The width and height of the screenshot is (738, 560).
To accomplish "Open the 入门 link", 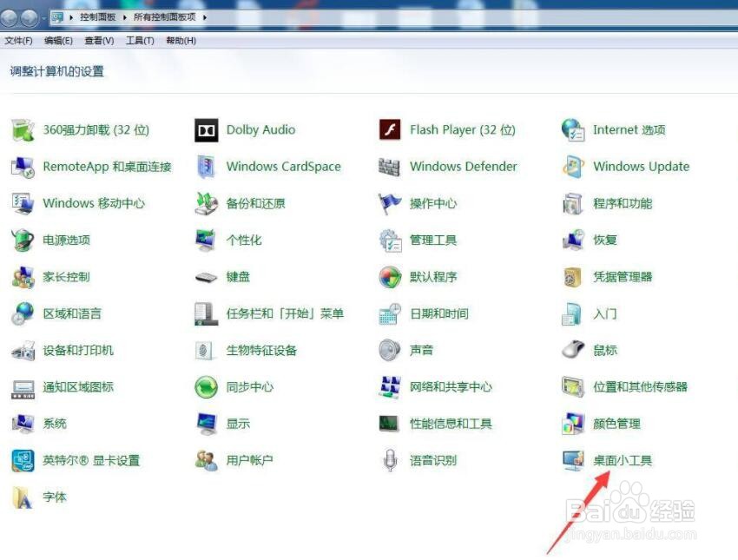I will point(605,313).
